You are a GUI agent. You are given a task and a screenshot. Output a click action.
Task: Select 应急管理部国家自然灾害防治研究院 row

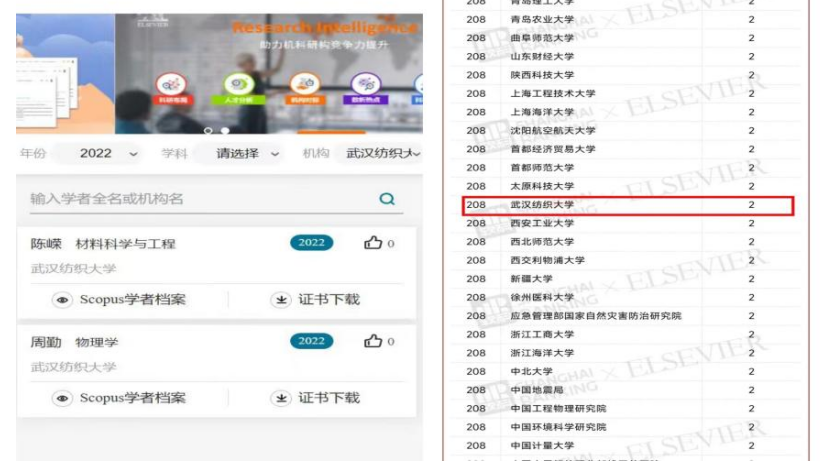click(x=627, y=316)
